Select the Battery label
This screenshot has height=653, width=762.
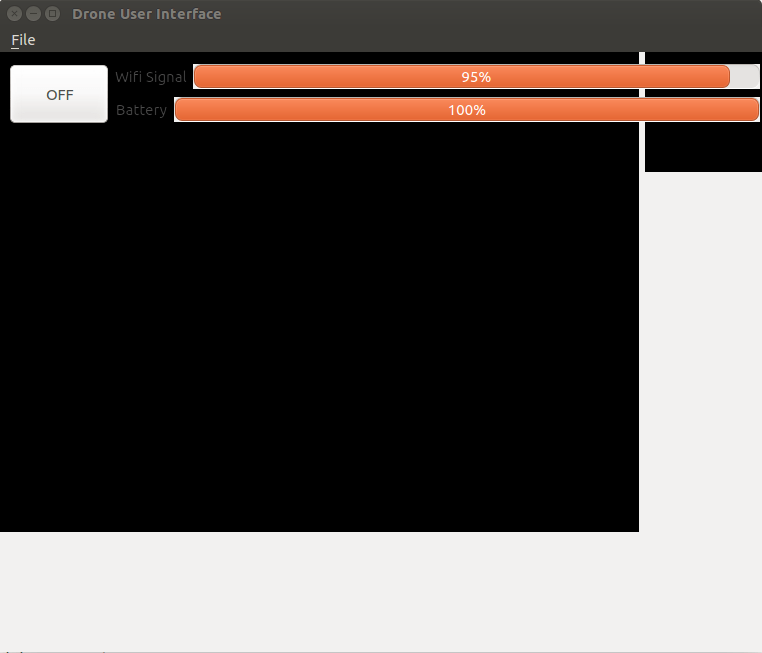(141, 110)
